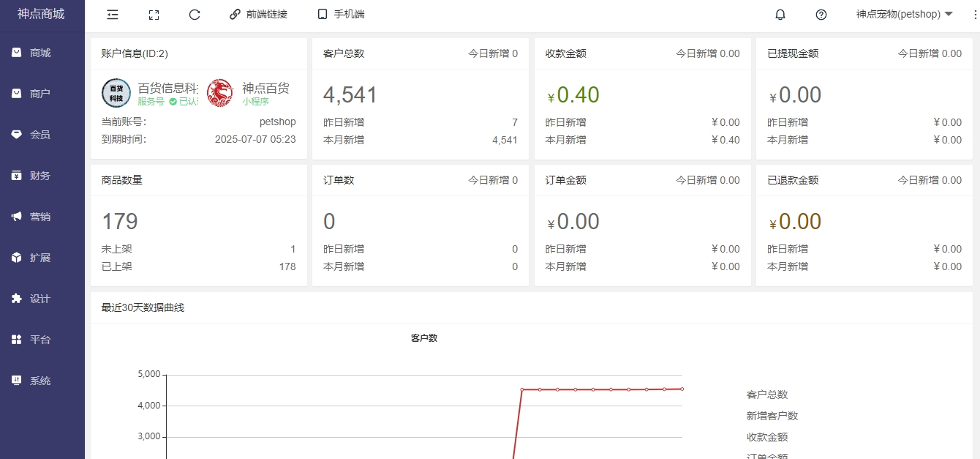Click the 客户总数 card heading
980x459 pixels.
coord(344,53)
